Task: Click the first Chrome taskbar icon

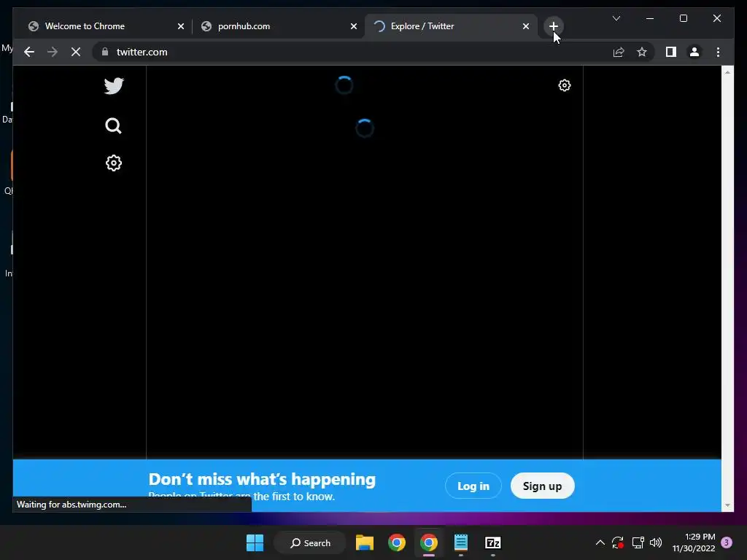Action: [396, 542]
